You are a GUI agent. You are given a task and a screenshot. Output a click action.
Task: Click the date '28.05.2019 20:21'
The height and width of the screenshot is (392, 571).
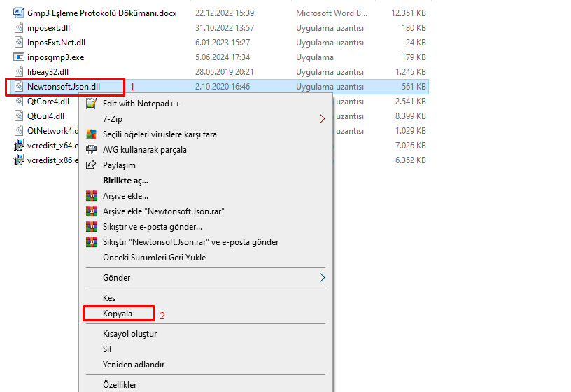pos(225,72)
